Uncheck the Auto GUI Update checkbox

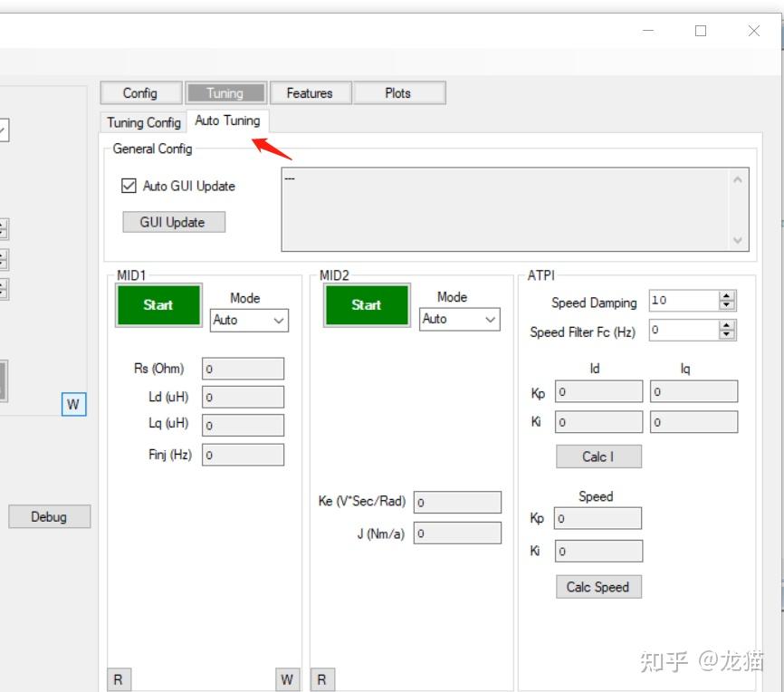click(129, 186)
